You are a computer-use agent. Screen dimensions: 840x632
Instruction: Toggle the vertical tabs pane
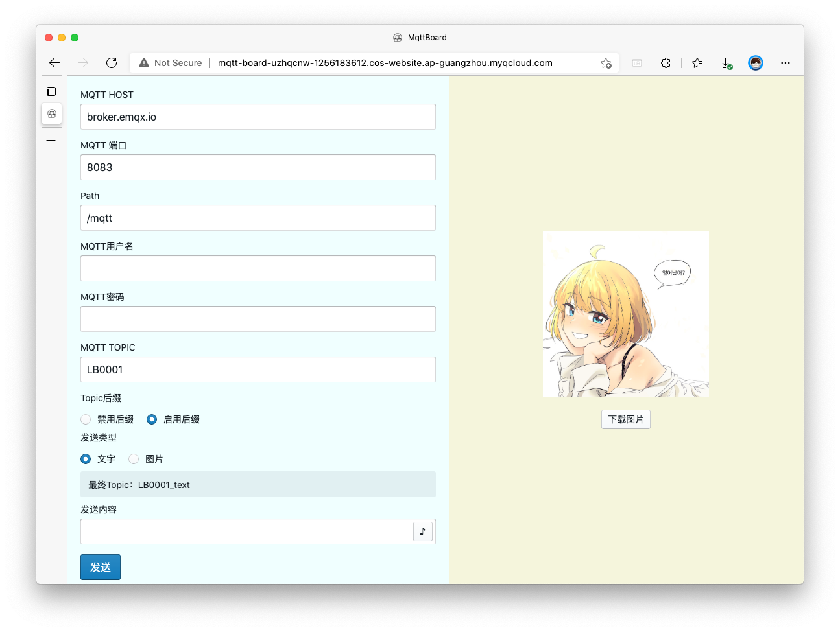[51, 91]
